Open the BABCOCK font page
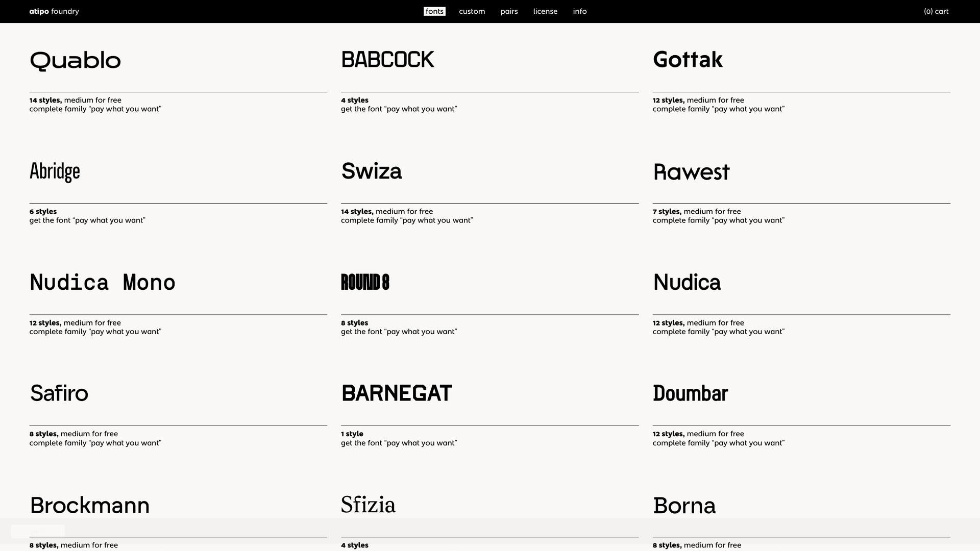 tap(387, 59)
